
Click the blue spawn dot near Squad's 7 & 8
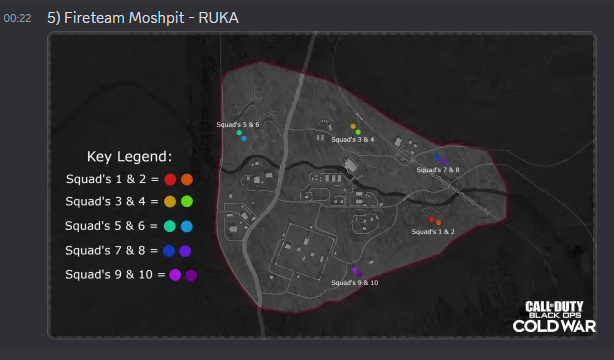[x=438, y=157]
